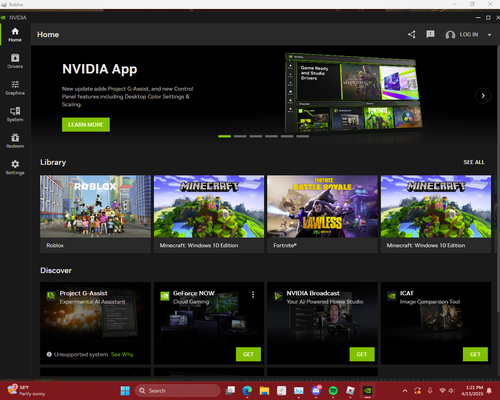Click the GeForce NOW app icon
Viewport: 500px width, 400px height.
(165, 296)
